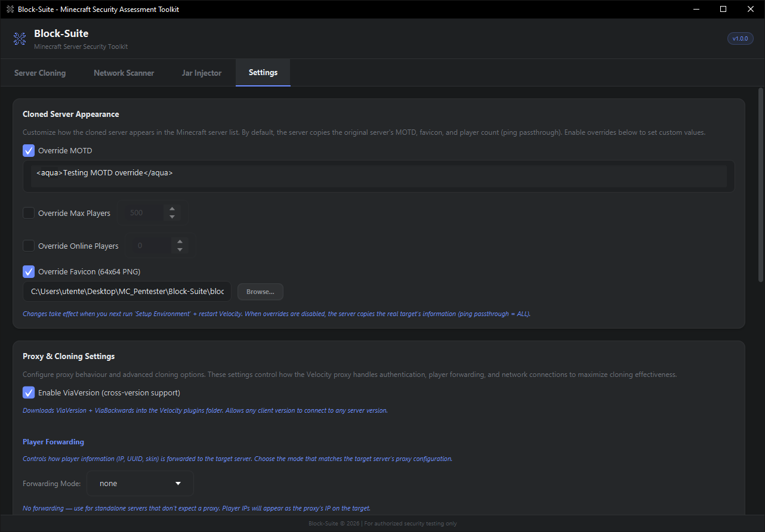Click the Max Players increment arrow

pos(172,209)
